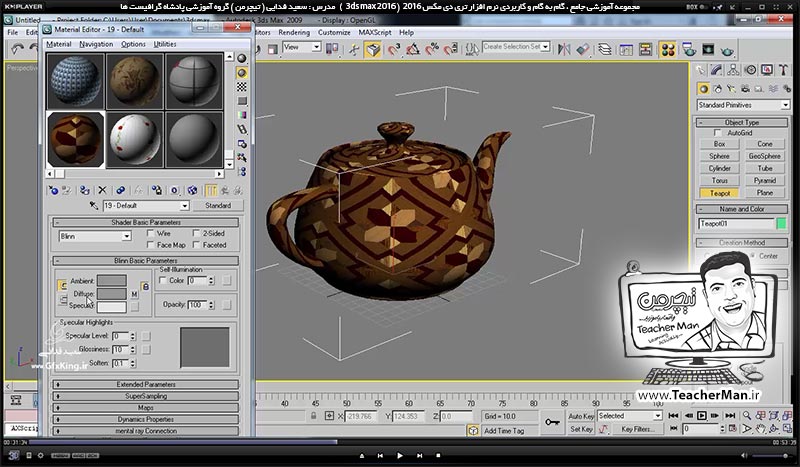Open the Selected key filter dropdown

tap(630, 416)
